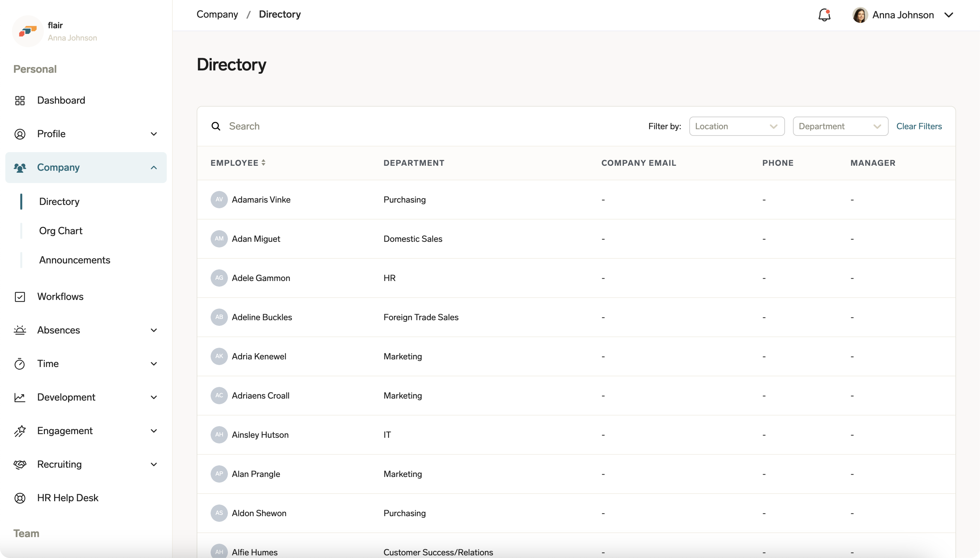Navigate via the Company breadcrumb link
Viewport: 980px width, 558px height.
coord(217,14)
